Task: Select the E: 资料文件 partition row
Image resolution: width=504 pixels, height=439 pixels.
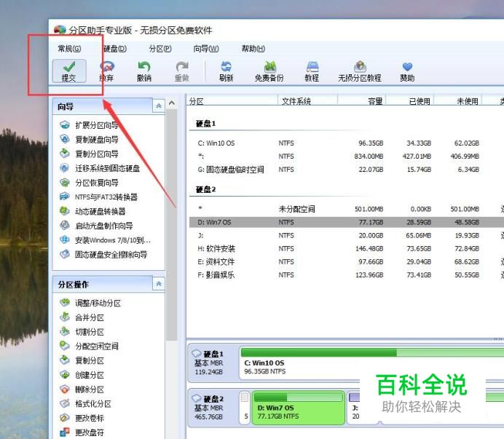Action: (347, 261)
